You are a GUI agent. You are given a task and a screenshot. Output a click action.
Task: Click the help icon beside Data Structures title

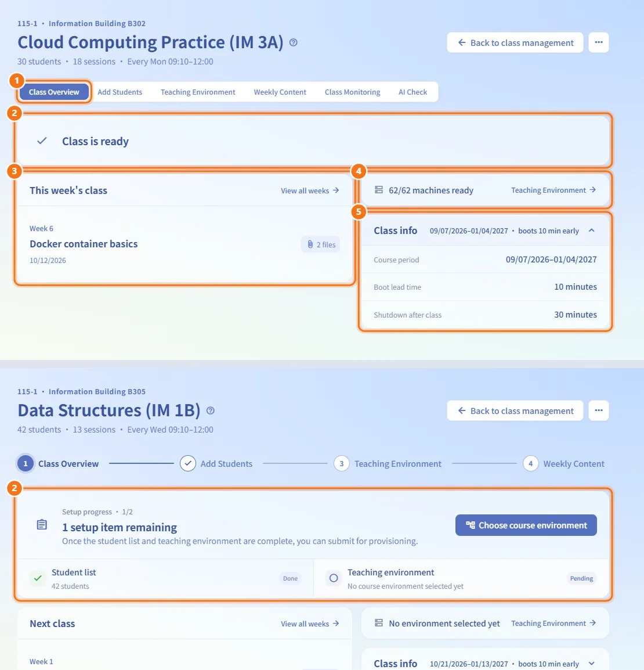(x=211, y=410)
